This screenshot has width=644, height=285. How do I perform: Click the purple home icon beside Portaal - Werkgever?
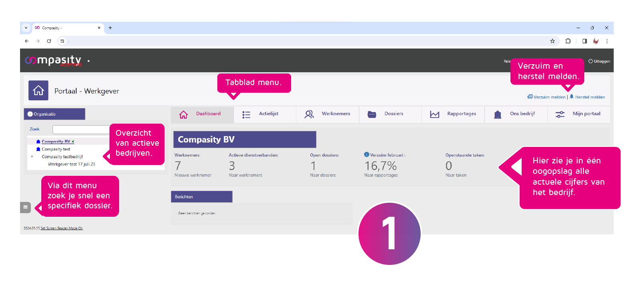tap(38, 90)
